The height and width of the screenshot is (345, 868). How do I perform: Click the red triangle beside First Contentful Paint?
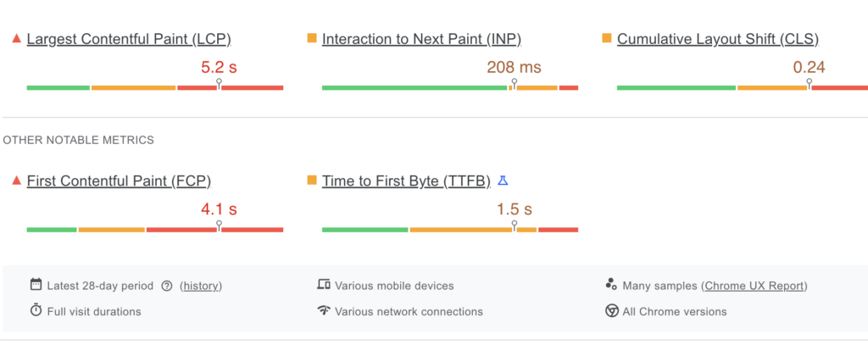click(16, 181)
